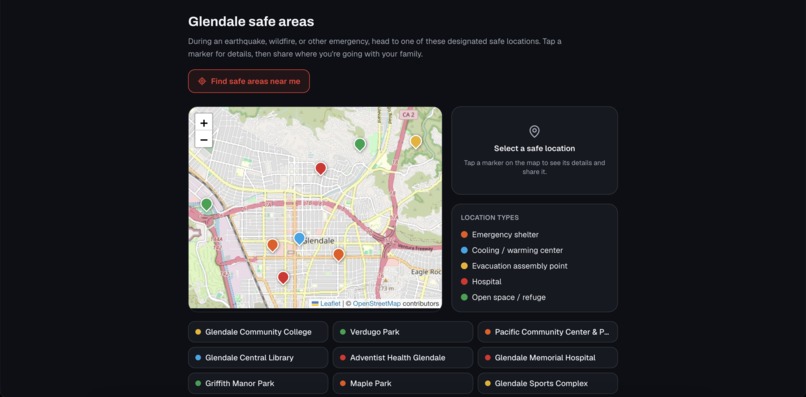Viewport: 806px width, 397px height.
Task: Click the Select a safe location heading
Action: click(x=535, y=149)
